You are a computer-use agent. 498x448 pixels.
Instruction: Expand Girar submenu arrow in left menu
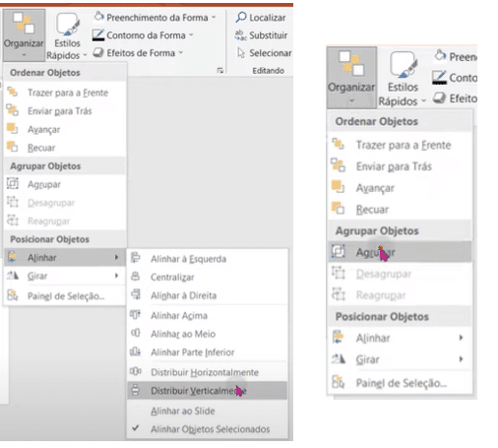pyautogui.click(x=116, y=276)
